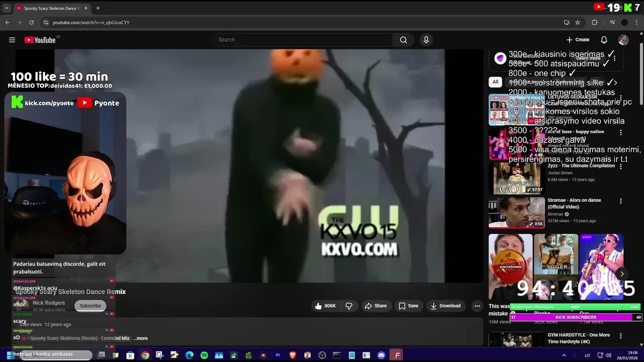The image size is (644, 362).
Task: Open the Create dropdown button
Action: (x=578, y=40)
